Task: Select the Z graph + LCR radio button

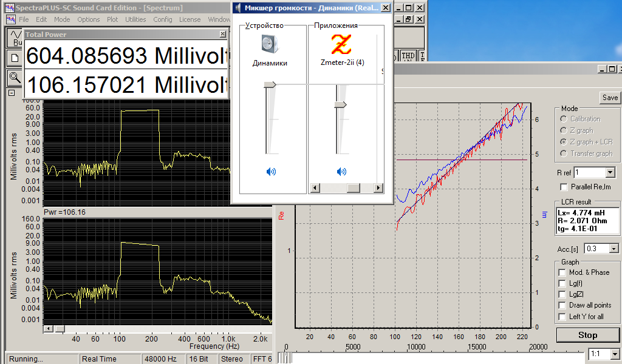Action: click(x=564, y=142)
